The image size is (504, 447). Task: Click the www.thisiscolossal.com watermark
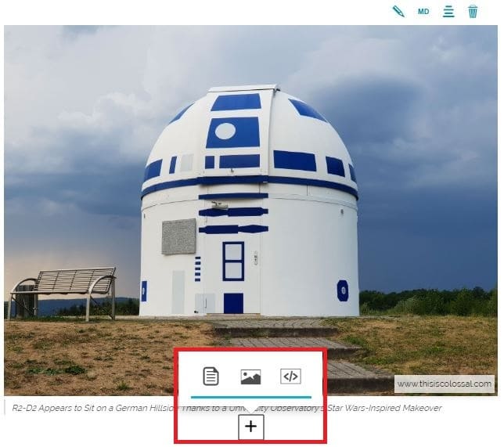(x=444, y=384)
